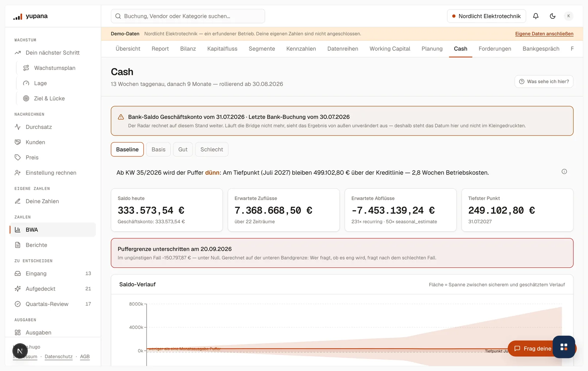Click the Dein nächster Schritt trend icon
This screenshot has height=371, width=588.
[18, 53]
